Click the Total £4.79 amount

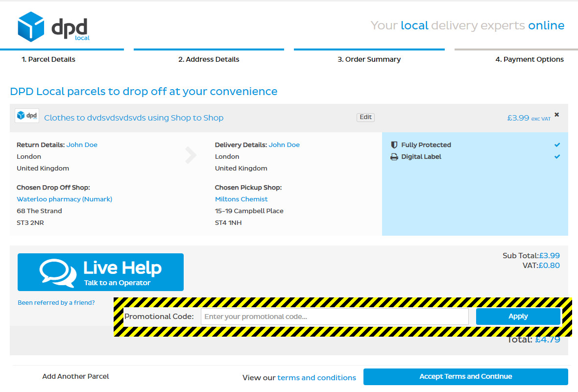tap(548, 340)
